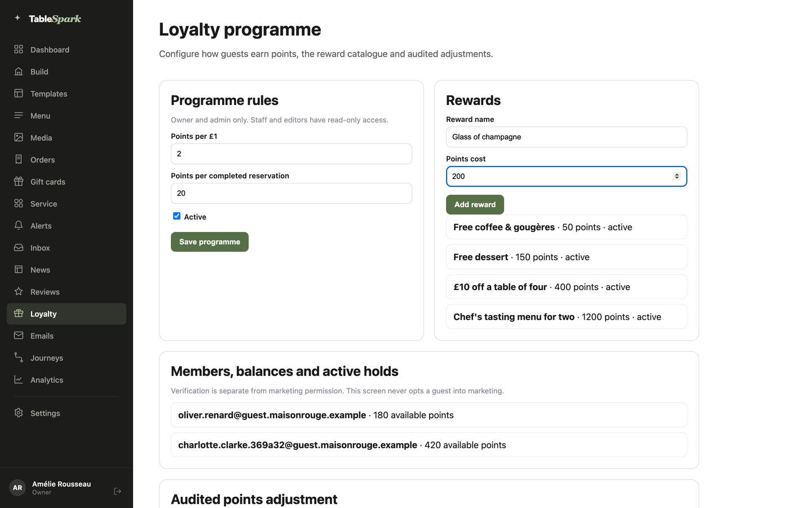
Task: Select member charlotte.clarke.369a32 row
Action: (429, 445)
